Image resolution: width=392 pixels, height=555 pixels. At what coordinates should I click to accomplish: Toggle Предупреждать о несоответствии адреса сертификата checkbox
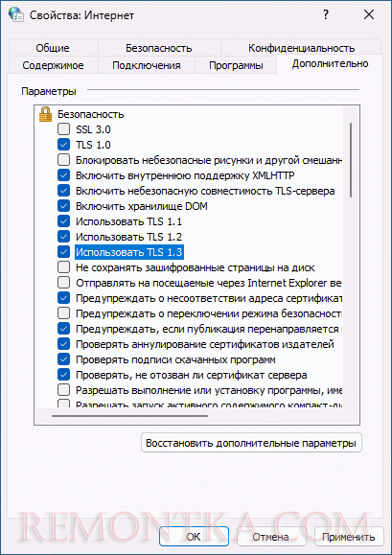click(x=63, y=298)
